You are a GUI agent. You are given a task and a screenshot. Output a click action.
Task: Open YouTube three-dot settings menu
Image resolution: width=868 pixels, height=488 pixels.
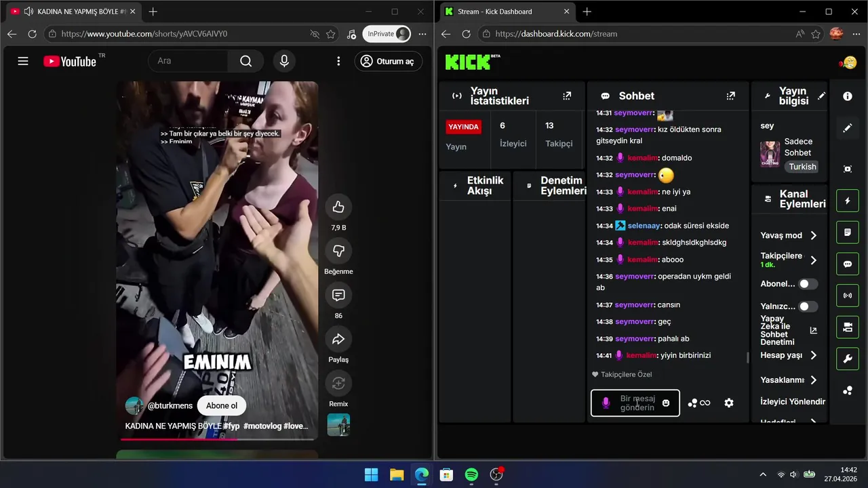point(338,61)
